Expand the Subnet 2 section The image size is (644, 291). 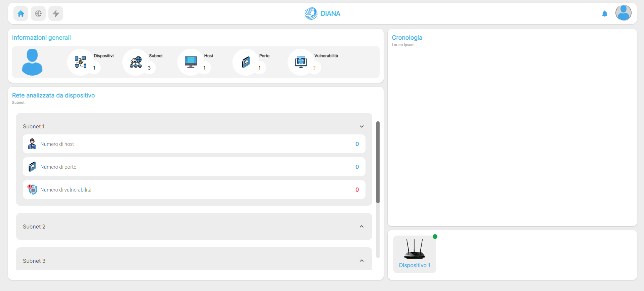pos(361,226)
